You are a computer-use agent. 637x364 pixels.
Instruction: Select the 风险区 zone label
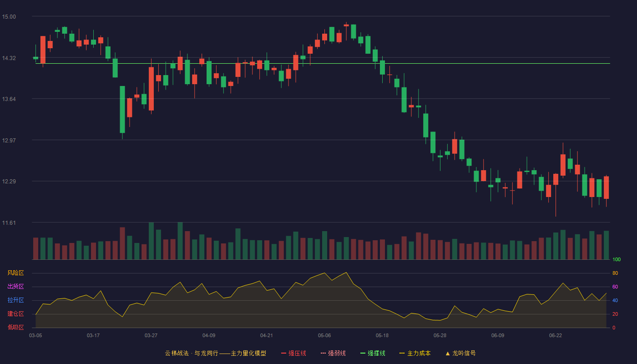coord(15,273)
